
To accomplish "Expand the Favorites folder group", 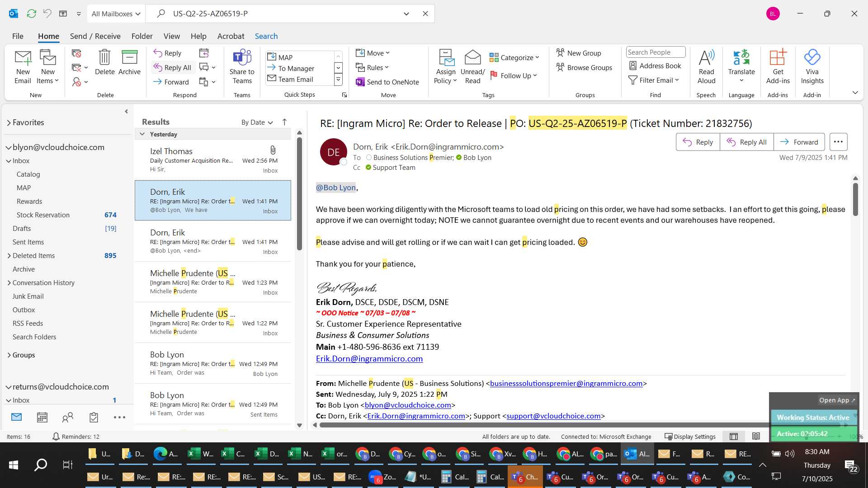I will pyautogui.click(x=9, y=122).
